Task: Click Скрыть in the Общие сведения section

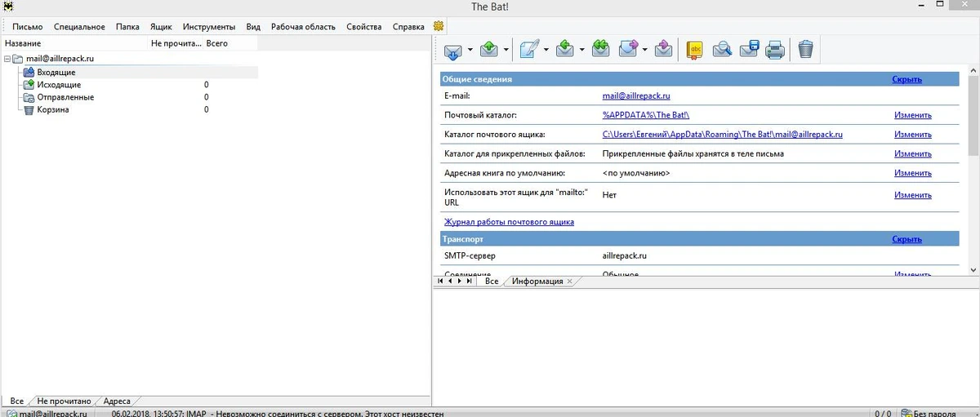Action: tap(906, 79)
